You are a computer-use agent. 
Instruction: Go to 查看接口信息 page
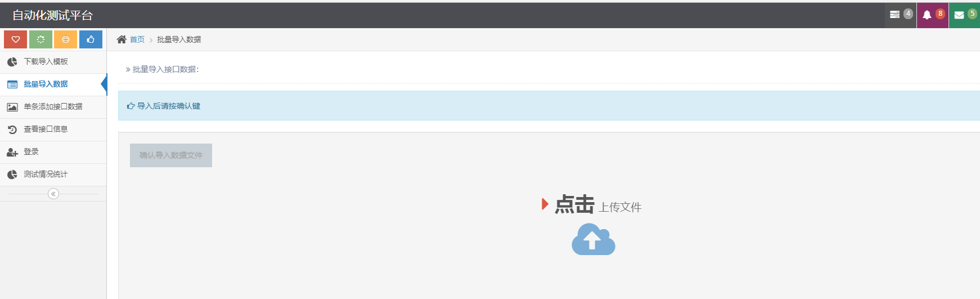(x=53, y=130)
